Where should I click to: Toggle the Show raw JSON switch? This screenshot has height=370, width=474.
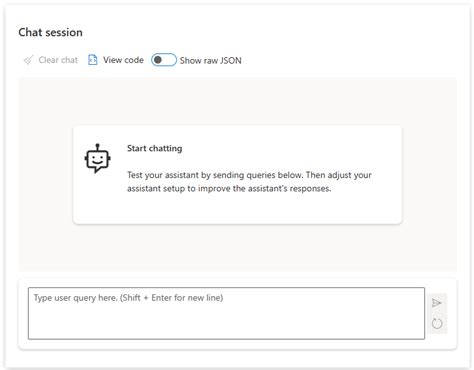(163, 60)
